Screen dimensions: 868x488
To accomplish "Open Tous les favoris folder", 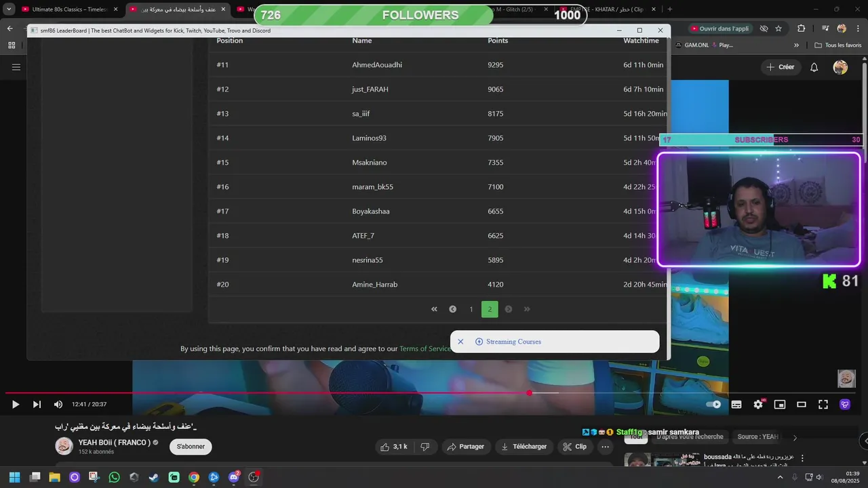I will 838,45.
